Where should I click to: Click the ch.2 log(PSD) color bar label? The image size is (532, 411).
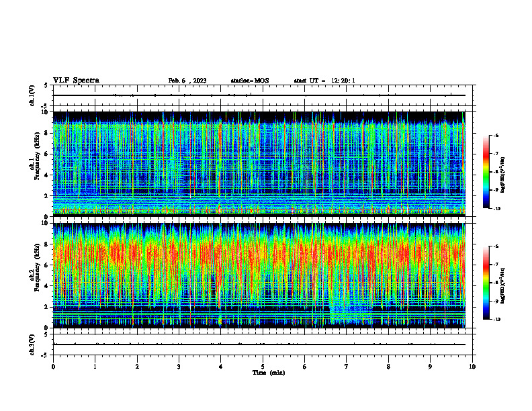[503, 285]
